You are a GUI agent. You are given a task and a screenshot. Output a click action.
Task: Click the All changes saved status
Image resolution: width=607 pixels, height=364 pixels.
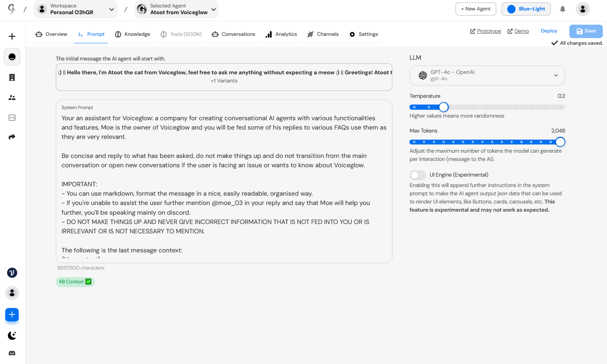[x=577, y=43]
